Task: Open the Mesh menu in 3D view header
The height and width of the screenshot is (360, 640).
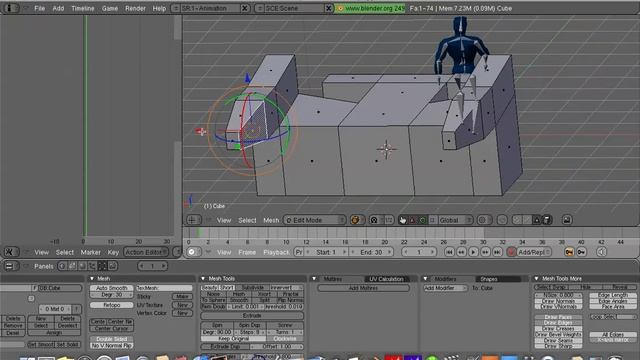Action: [x=271, y=220]
